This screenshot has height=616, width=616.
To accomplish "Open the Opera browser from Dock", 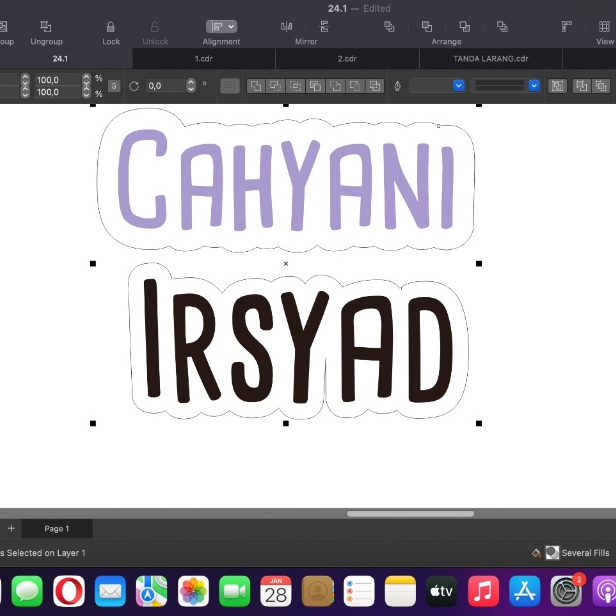I will coord(69,590).
